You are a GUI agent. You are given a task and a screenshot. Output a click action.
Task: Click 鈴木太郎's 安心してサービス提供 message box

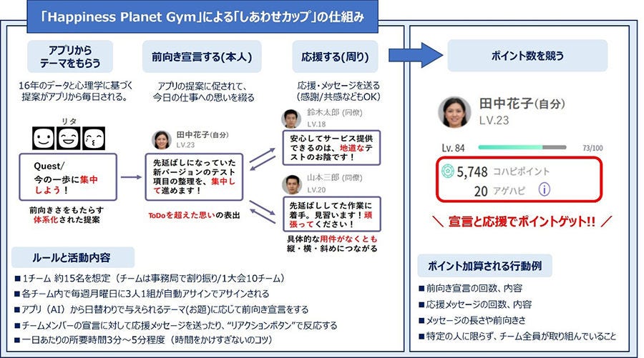coord(331,148)
